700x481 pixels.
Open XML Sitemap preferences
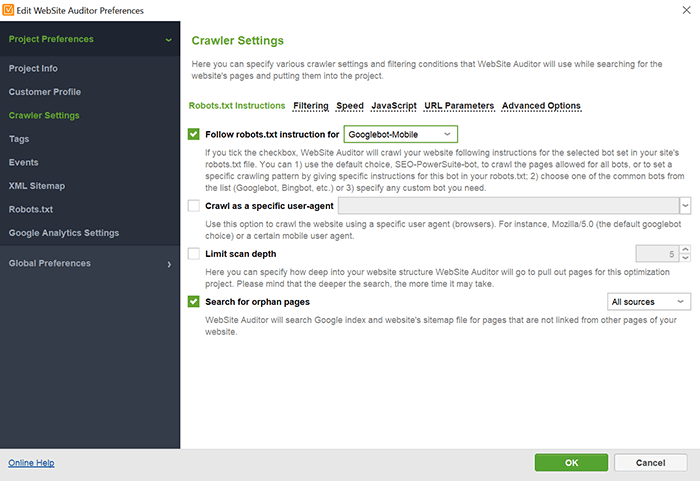click(x=37, y=186)
